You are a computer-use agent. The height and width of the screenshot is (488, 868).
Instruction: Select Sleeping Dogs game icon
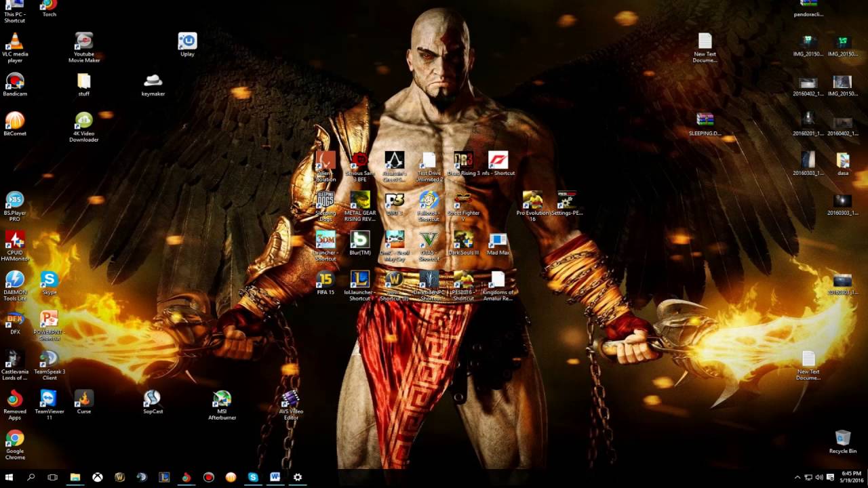click(325, 207)
